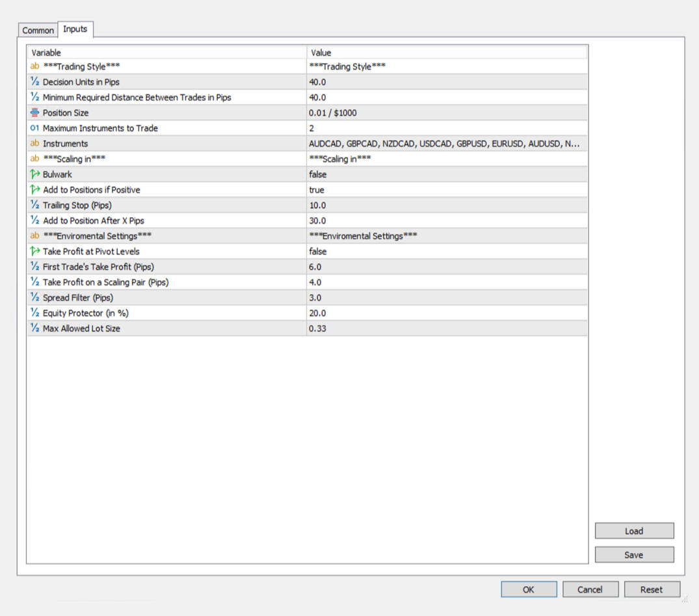
Task: Click the string icon beside Instruments row
Action: (x=35, y=144)
